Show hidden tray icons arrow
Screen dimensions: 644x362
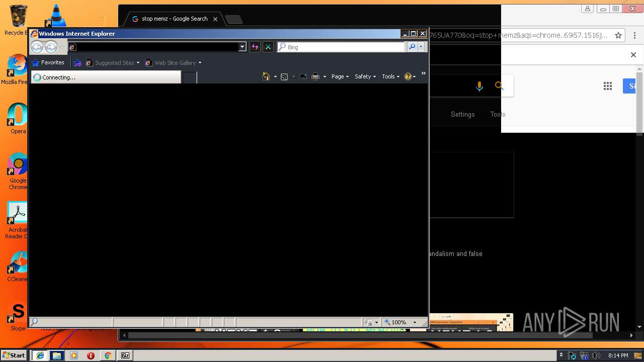point(561,355)
